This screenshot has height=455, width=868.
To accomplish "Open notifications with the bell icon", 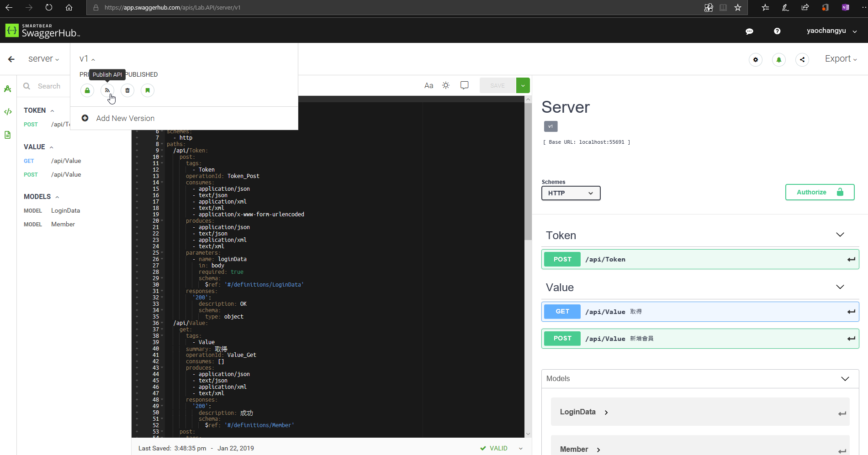I will click(x=778, y=59).
